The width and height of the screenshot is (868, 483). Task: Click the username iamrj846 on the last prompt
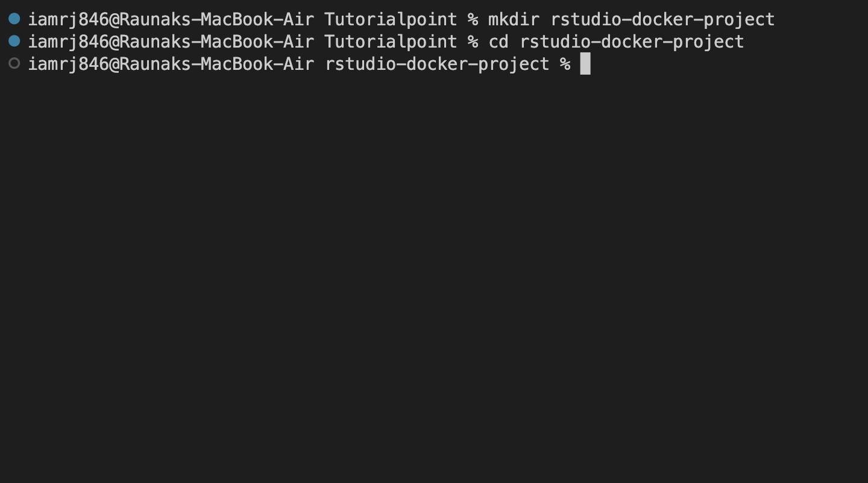[68, 64]
